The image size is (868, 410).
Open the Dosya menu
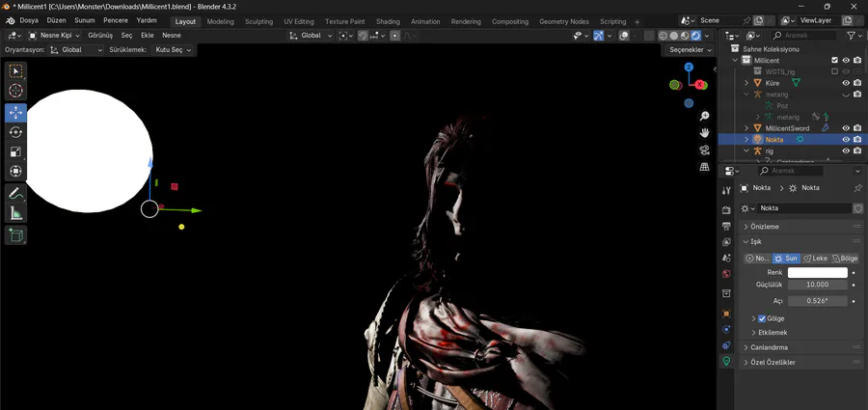pos(29,20)
